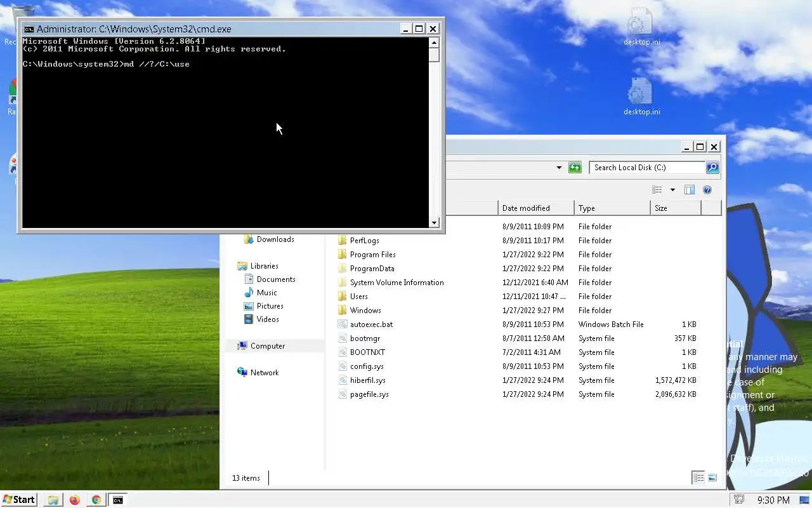Select the Windows folder name
The height and width of the screenshot is (508, 812).
click(x=365, y=311)
